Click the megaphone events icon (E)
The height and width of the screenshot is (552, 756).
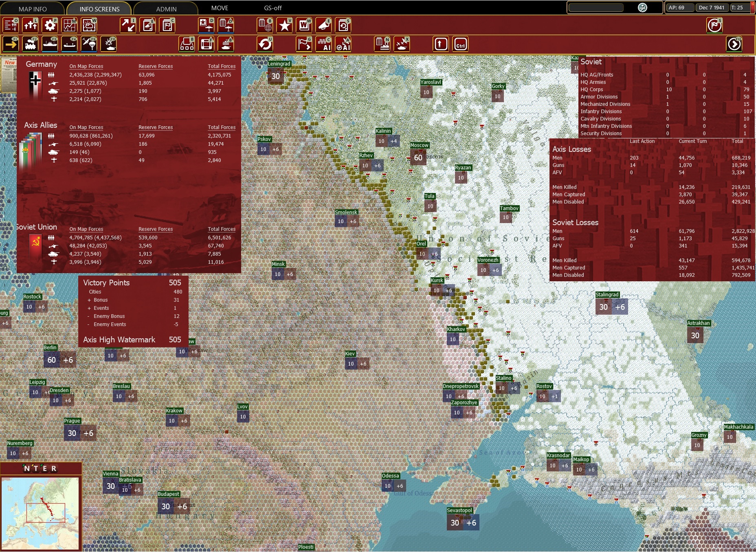point(324,25)
